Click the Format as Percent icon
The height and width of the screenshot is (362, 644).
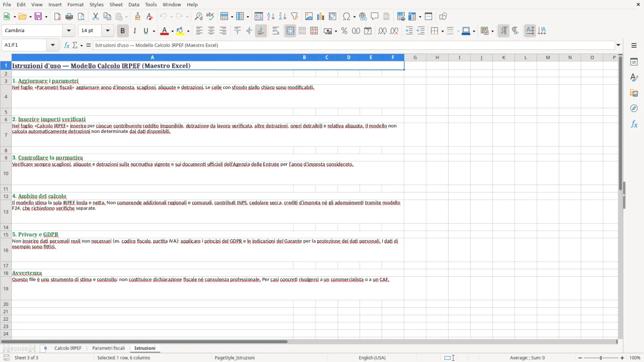[344, 31]
